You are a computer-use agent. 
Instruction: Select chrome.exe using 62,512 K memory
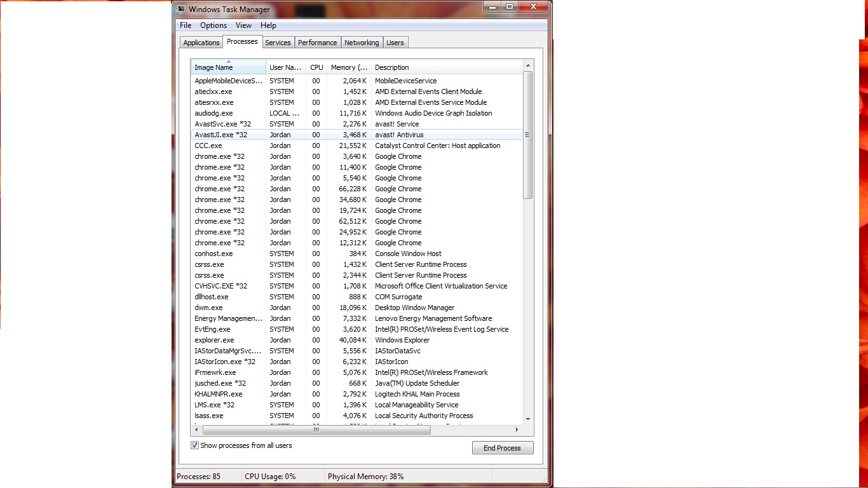(357, 221)
